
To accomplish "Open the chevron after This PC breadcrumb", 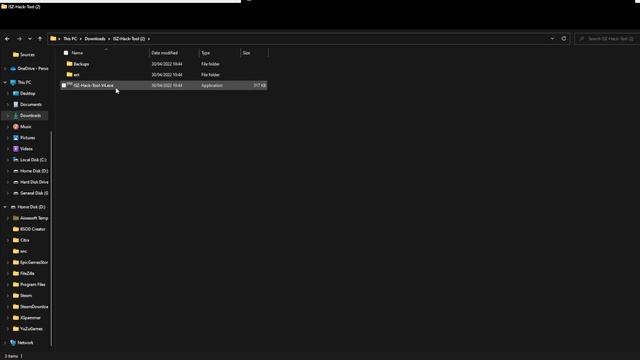I will [80, 39].
